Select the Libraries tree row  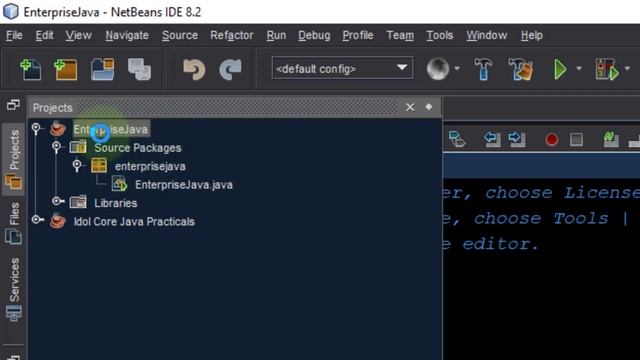coord(116,203)
